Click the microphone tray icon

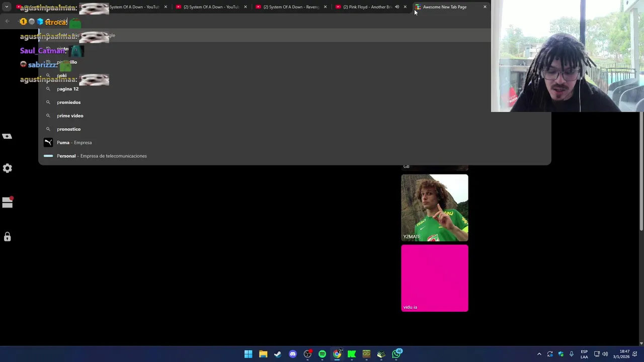coord(572,354)
